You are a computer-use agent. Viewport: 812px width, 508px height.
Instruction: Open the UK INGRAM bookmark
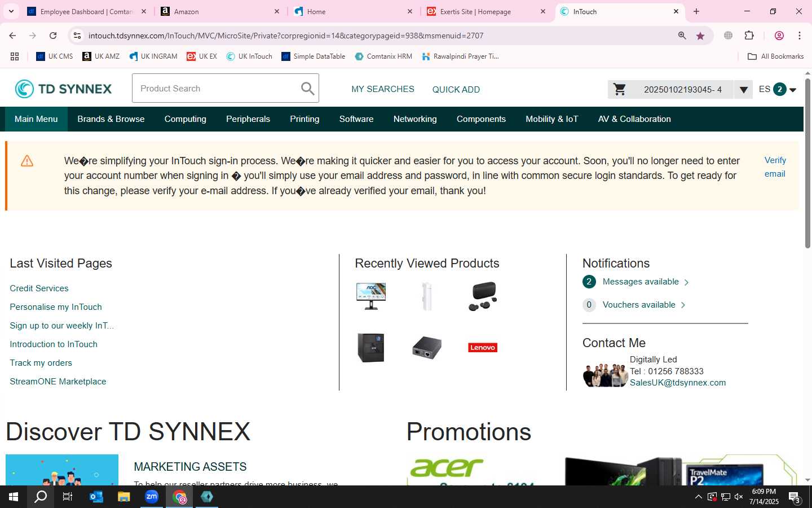pyautogui.click(x=153, y=56)
